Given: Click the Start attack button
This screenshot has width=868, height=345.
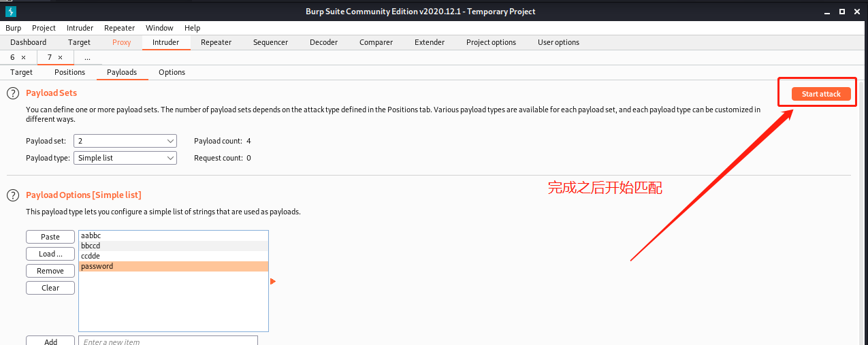Looking at the screenshot, I should [821, 94].
